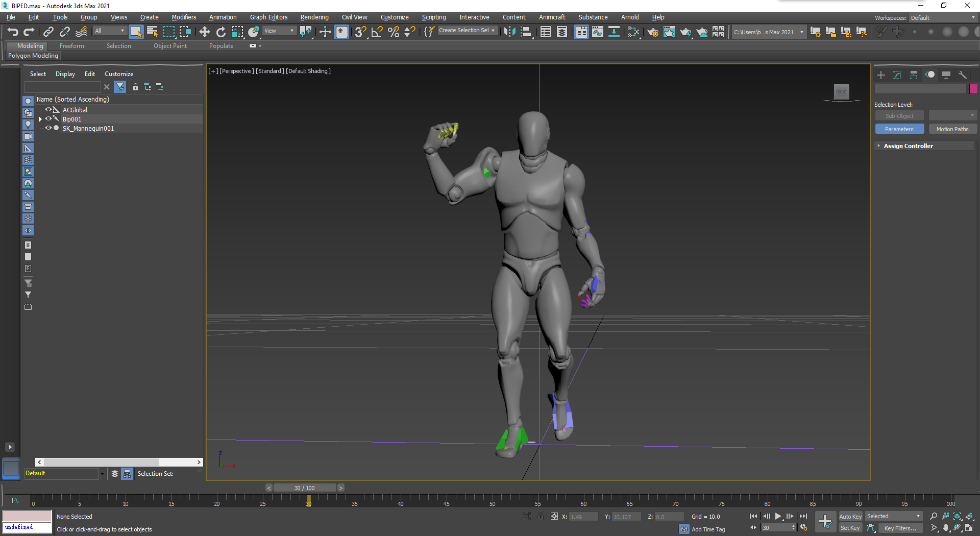Expand the Assign Controller rollout
980x536 pixels.
point(908,146)
